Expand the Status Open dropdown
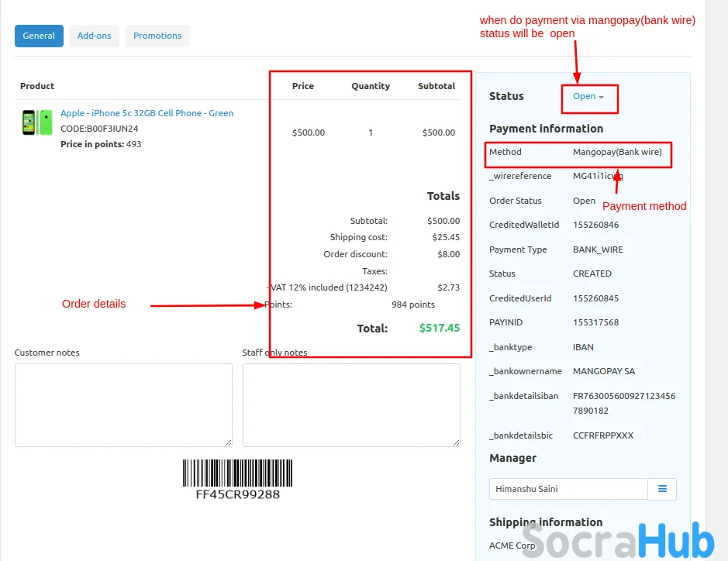The height and width of the screenshot is (561, 728). tap(588, 96)
